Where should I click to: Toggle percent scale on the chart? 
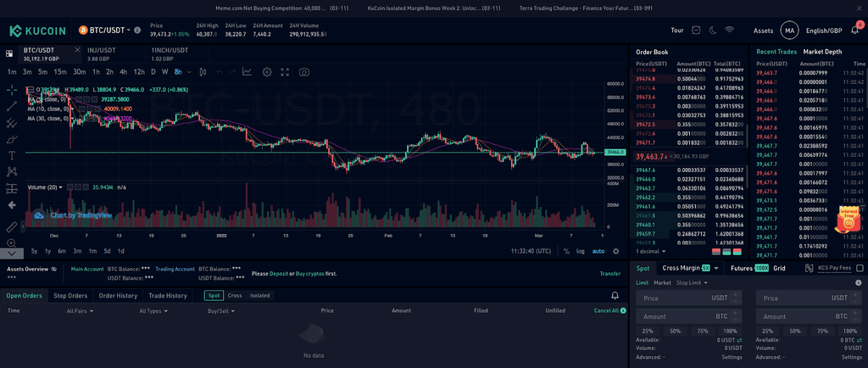(566, 251)
